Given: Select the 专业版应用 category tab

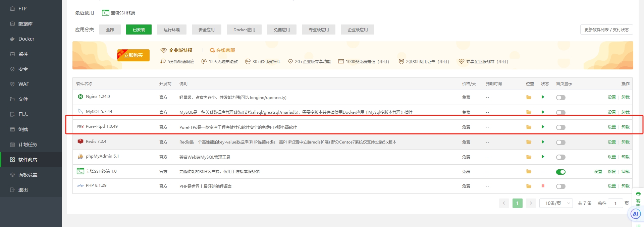Looking at the screenshot, I should (x=319, y=30).
